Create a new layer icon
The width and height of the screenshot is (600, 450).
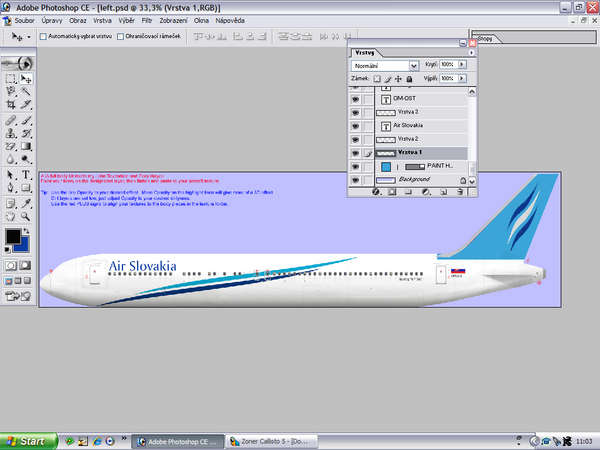[x=443, y=192]
